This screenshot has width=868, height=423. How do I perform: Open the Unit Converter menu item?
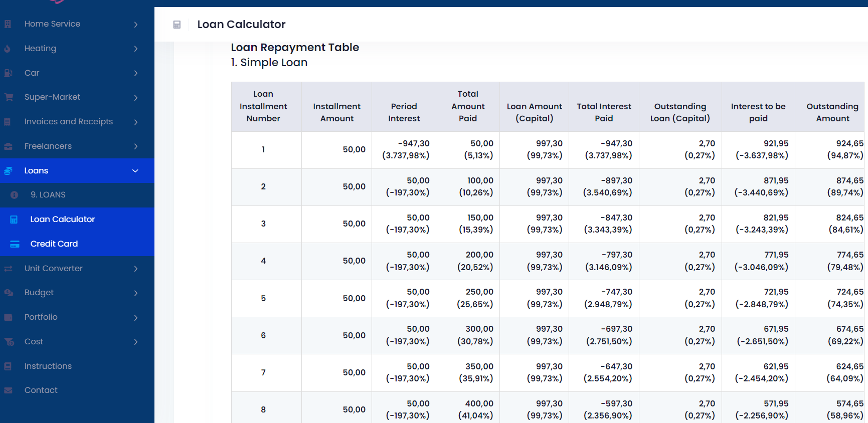click(x=77, y=269)
